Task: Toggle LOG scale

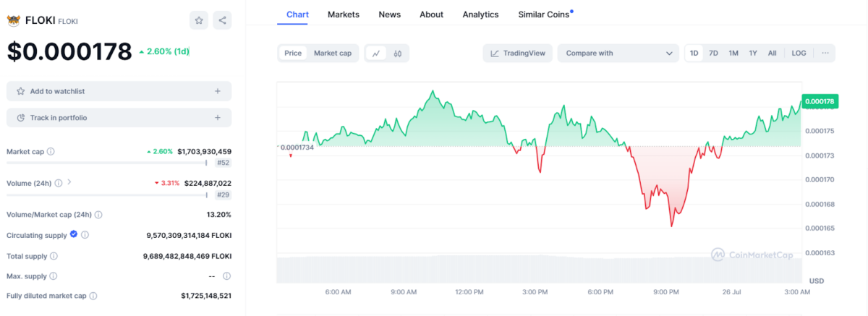Action: coord(799,53)
